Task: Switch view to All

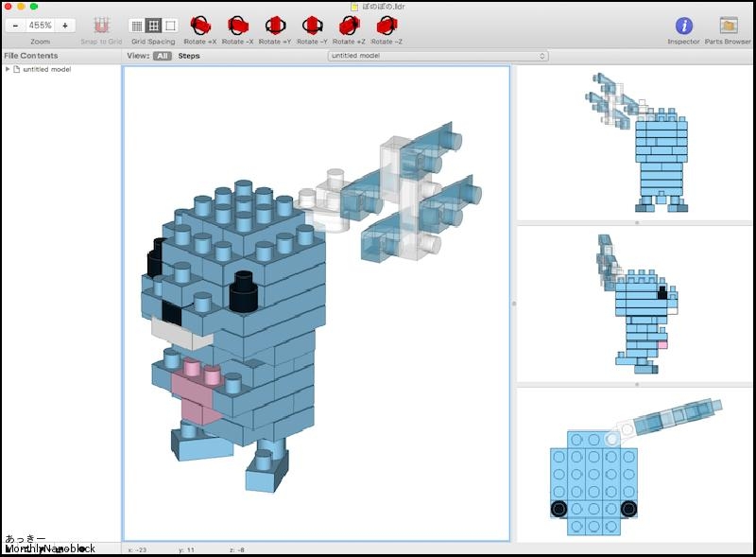Action: pos(163,56)
